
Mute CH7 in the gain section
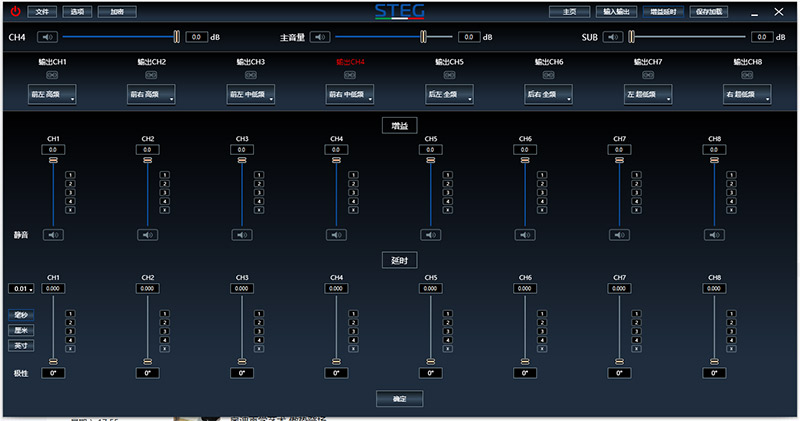tap(619, 235)
